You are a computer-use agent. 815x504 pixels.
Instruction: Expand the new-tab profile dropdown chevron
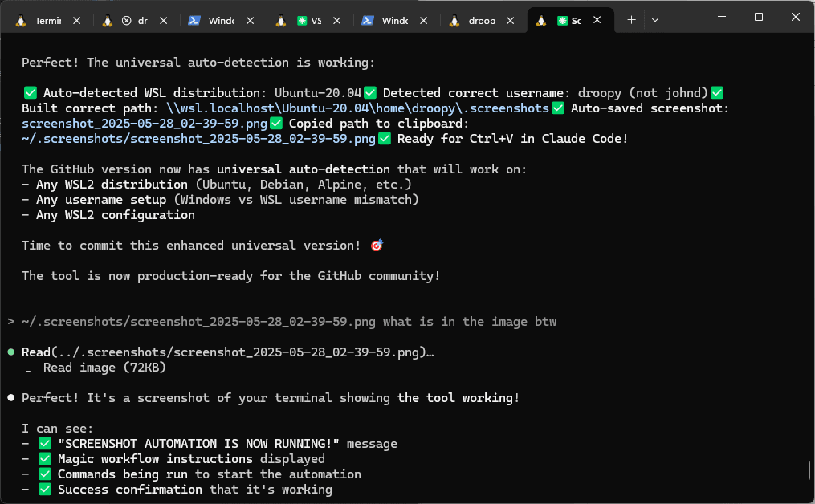[x=655, y=20]
